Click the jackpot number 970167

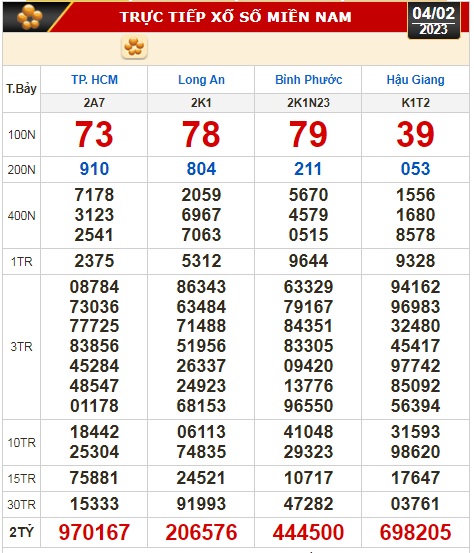pyautogui.click(x=94, y=532)
